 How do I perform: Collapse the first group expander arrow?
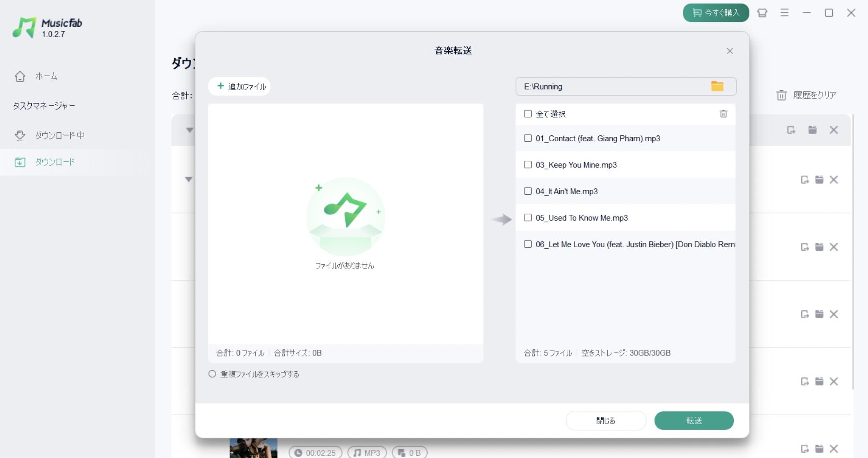pyautogui.click(x=189, y=130)
